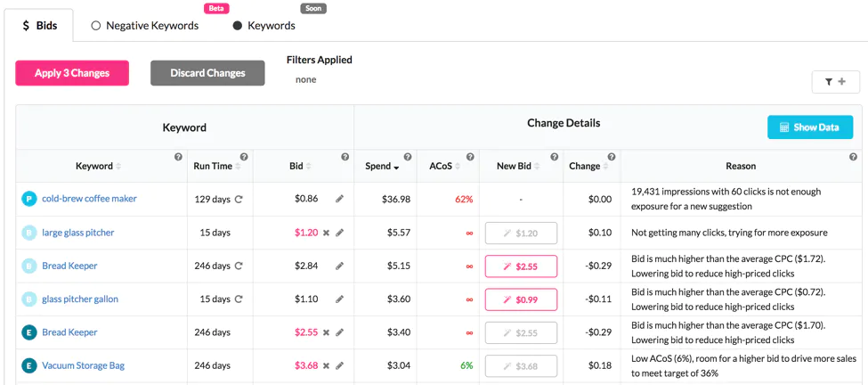Image resolution: width=868 pixels, height=385 pixels.
Task: Click the P badge beside cold-brew coffee maker
Action: tap(28, 199)
